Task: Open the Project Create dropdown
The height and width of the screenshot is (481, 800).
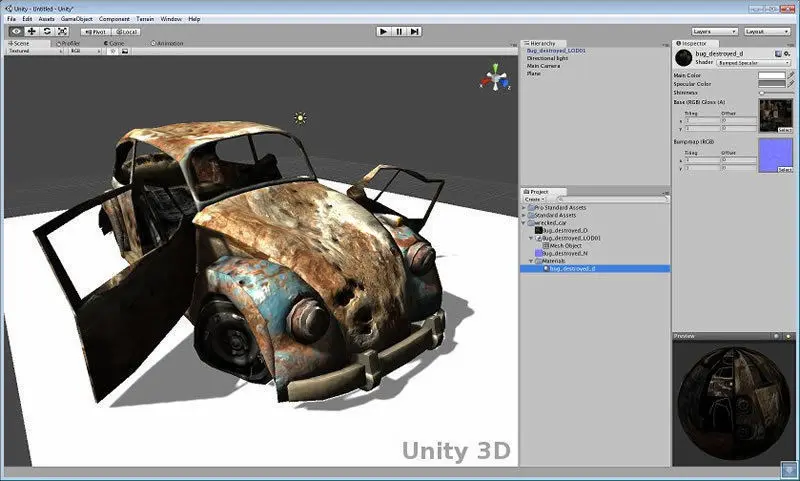Action: 535,199
